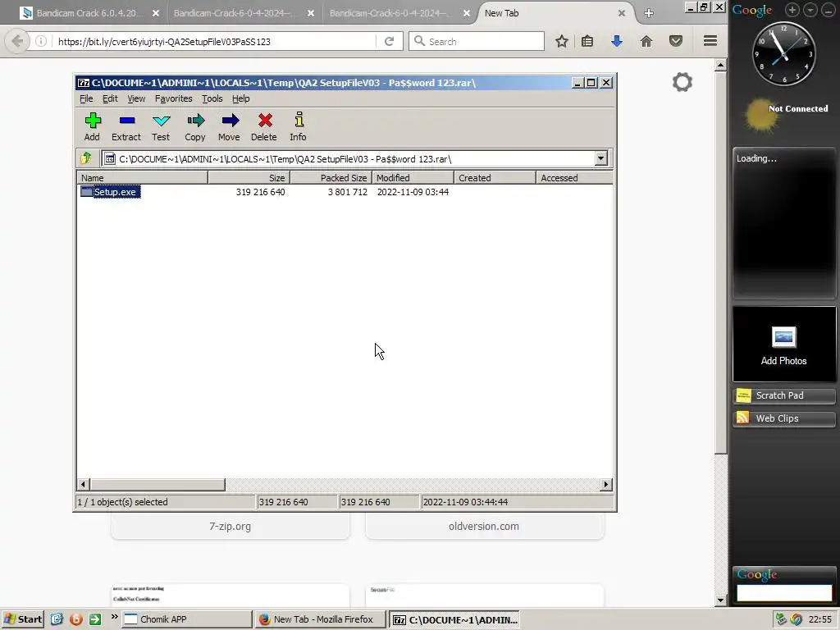Click the Google search box in sidebar
840x630 pixels.
point(784,593)
